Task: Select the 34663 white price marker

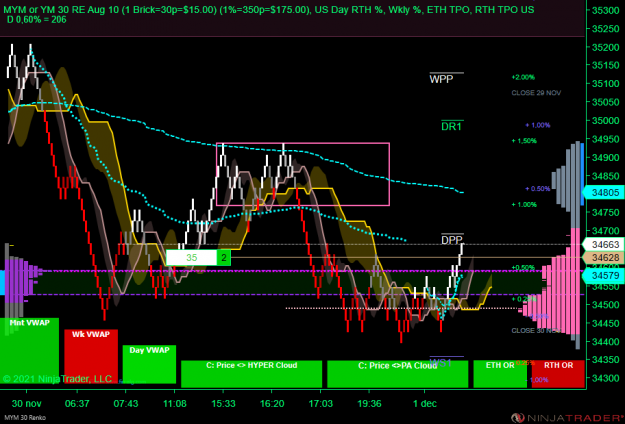Action: (x=603, y=244)
